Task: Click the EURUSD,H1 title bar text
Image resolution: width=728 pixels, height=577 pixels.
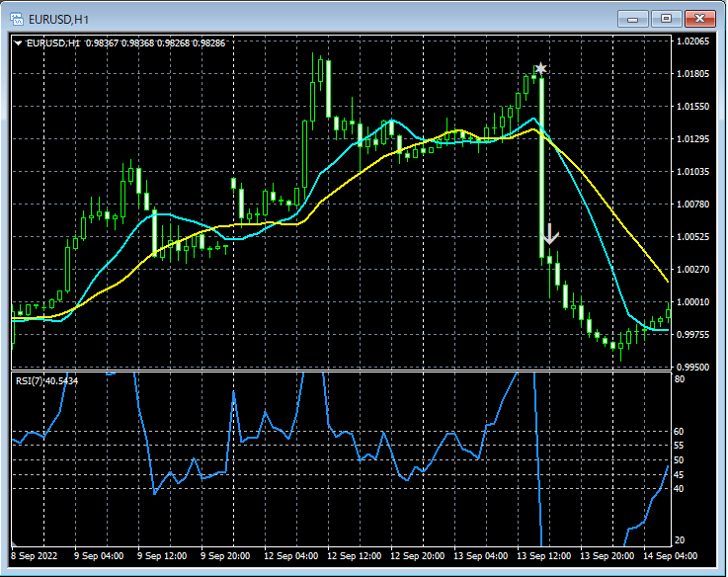Action: point(58,20)
